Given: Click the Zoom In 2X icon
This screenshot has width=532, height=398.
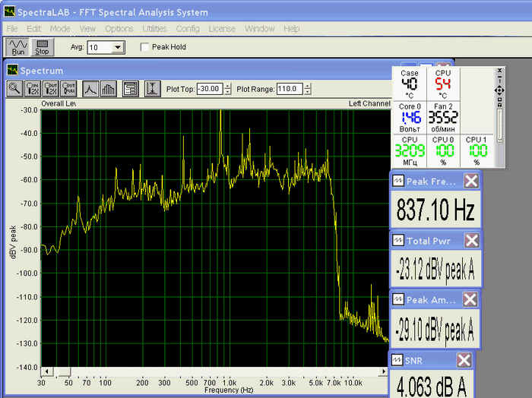Looking at the screenshot, I should [33, 88].
